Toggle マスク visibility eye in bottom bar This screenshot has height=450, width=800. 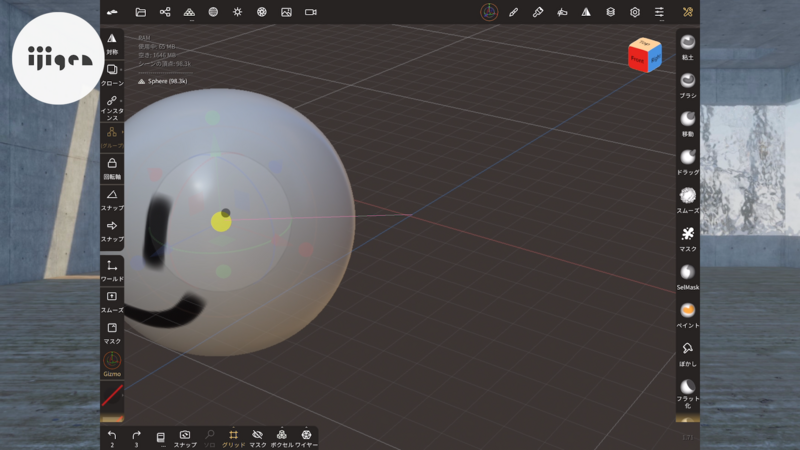tap(258, 438)
